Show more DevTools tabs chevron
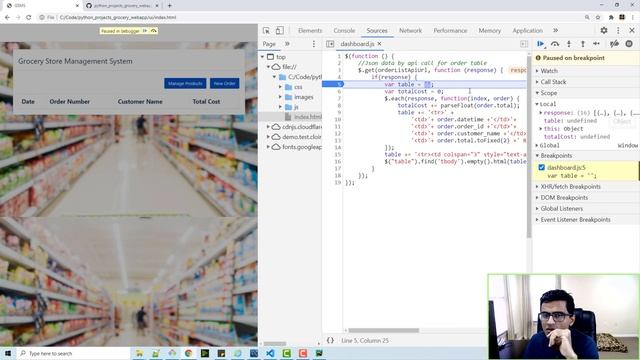The height and width of the screenshot is (360, 640). point(556,31)
